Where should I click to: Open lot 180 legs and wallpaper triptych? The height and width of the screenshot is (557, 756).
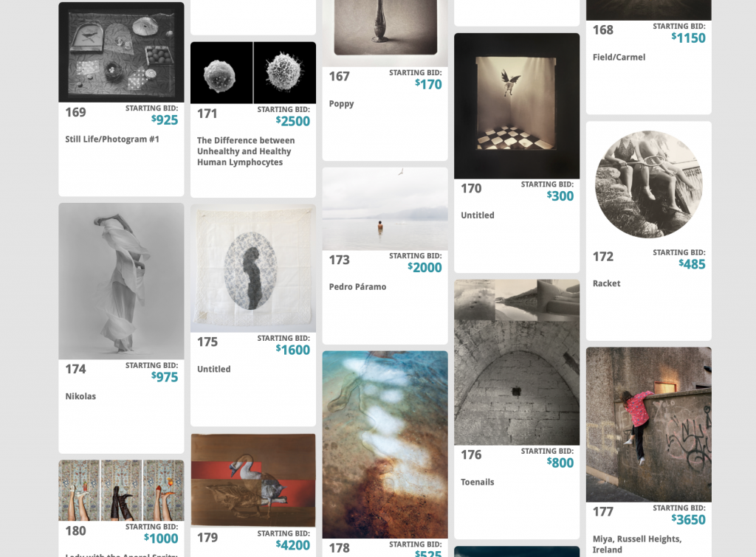pyautogui.click(x=121, y=491)
